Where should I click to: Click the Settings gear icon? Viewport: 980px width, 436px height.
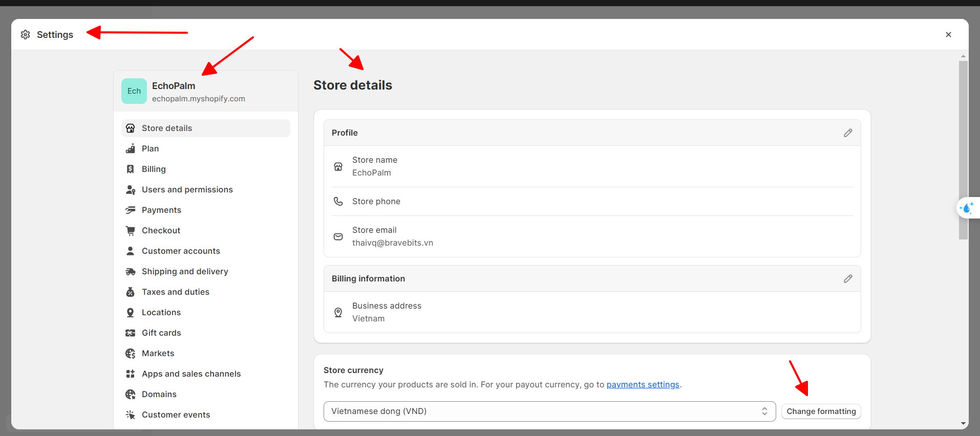point(26,35)
